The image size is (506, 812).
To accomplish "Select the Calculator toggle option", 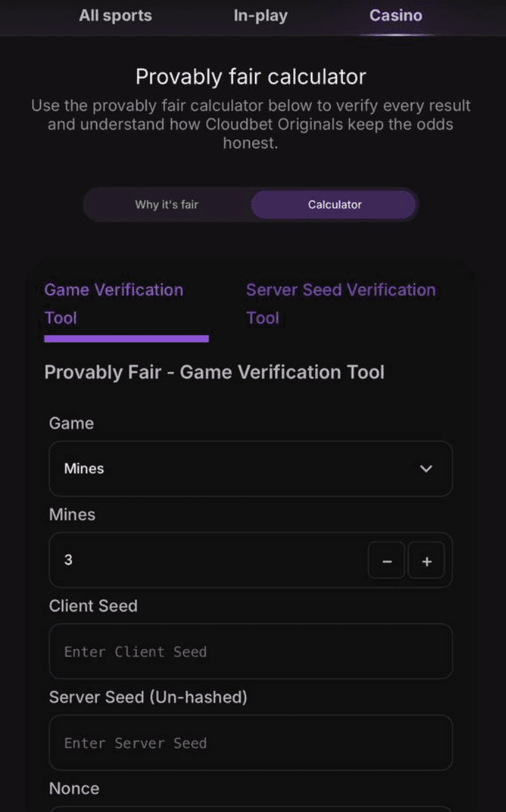I will (334, 205).
